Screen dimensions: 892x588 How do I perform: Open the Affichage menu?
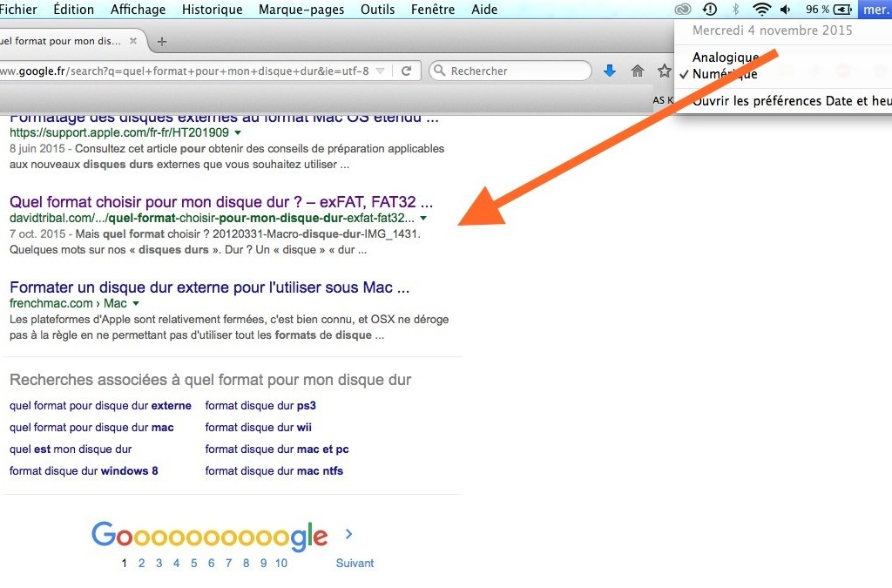(138, 9)
